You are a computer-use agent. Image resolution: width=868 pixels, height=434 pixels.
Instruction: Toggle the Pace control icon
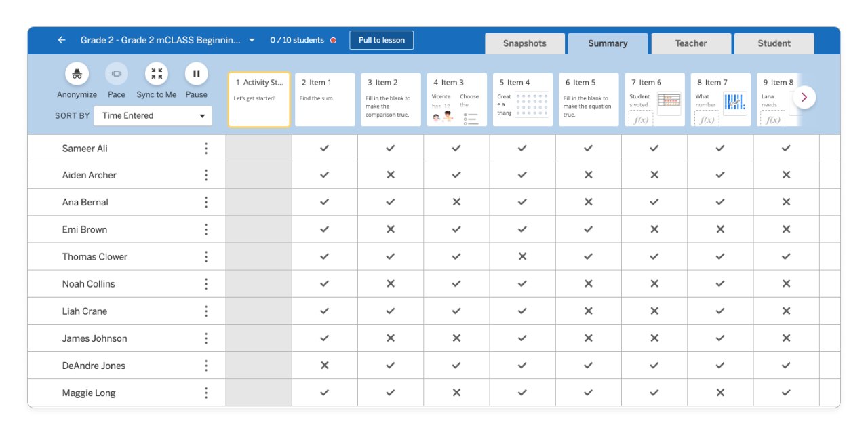point(117,74)
